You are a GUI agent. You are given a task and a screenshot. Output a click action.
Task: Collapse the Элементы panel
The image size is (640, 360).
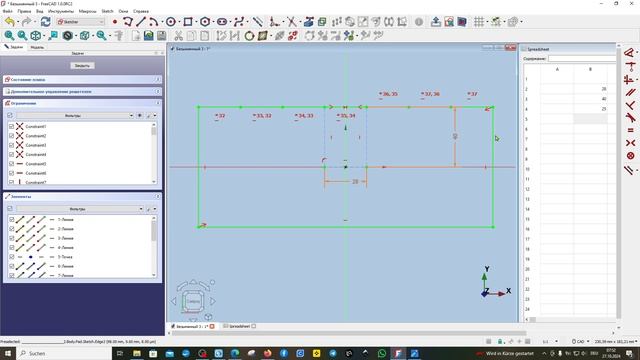pos(158,196)
